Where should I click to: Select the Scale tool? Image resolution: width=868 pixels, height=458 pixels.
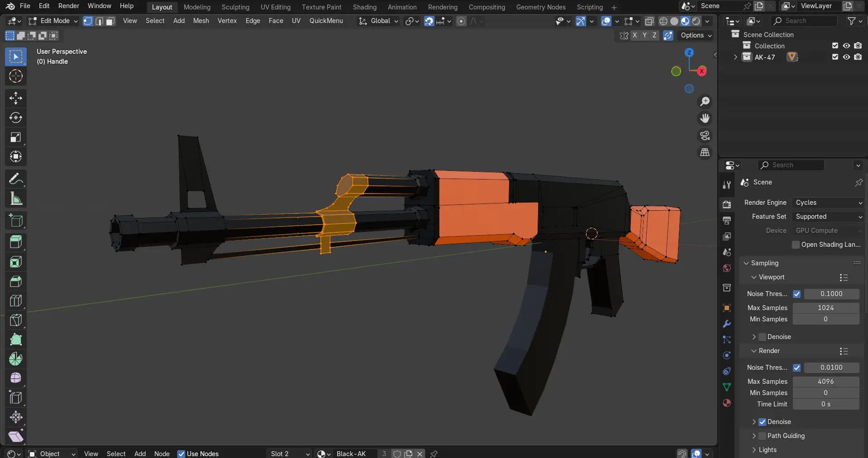(x=16, y=137)
